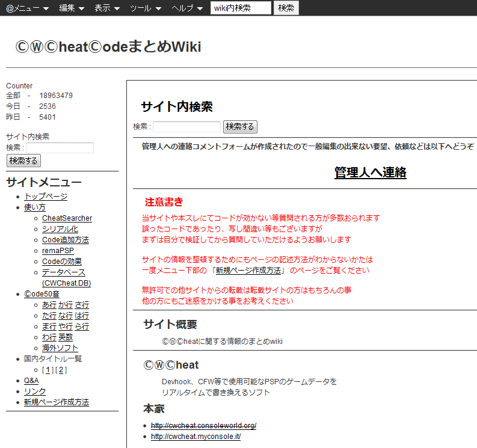Open page 2 of 国内タイトル一覧
This screenshot has height=448, width=477.
click(61, 370)
